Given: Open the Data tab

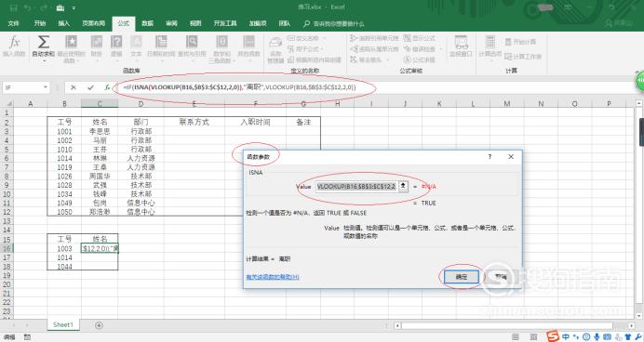Looking at the screenshot, I should coord(147,23).
